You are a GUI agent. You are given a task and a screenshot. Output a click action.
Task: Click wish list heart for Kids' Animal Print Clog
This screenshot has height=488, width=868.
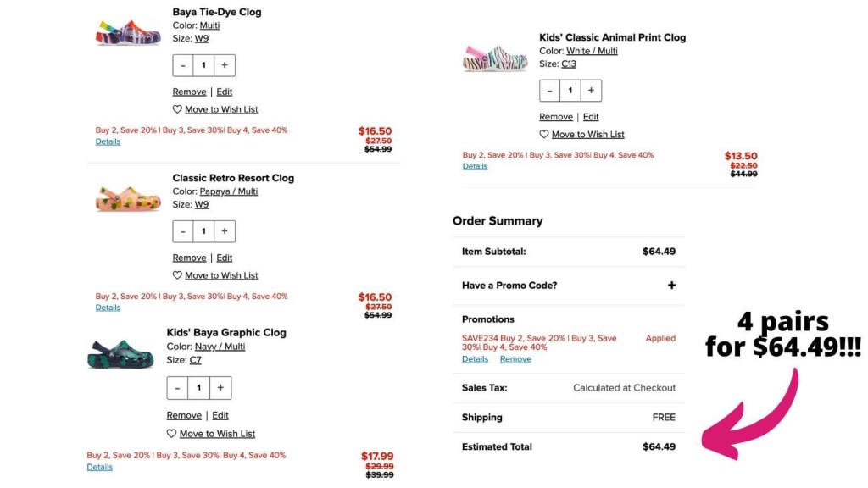(544, 135)
